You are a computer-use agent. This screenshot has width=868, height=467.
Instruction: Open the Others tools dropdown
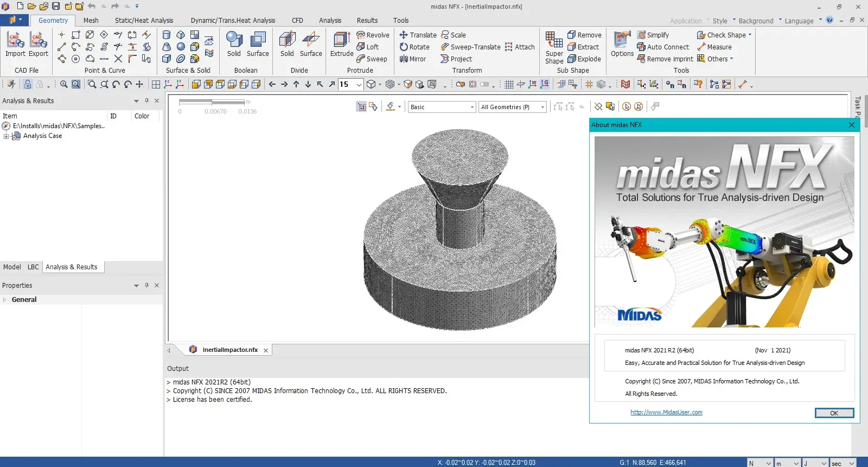point(715,59)
